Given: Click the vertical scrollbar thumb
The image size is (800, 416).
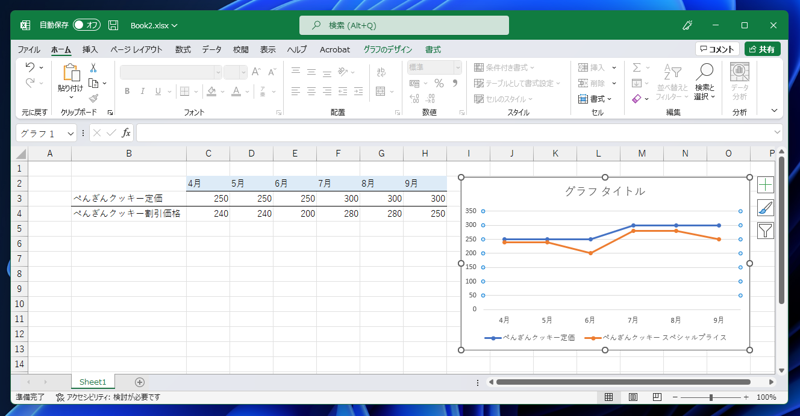Looking at the screenshot, I should pos(782,231).
